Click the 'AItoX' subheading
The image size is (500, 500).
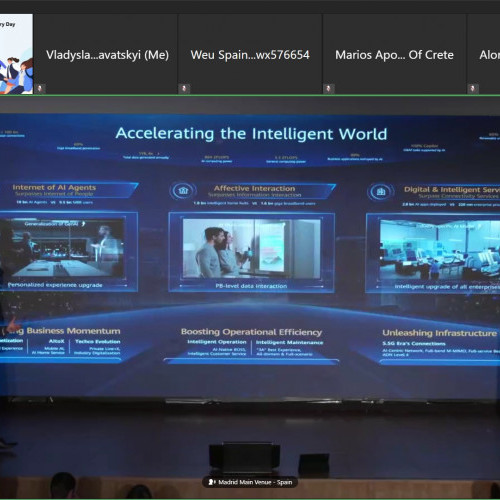point(56,341)
